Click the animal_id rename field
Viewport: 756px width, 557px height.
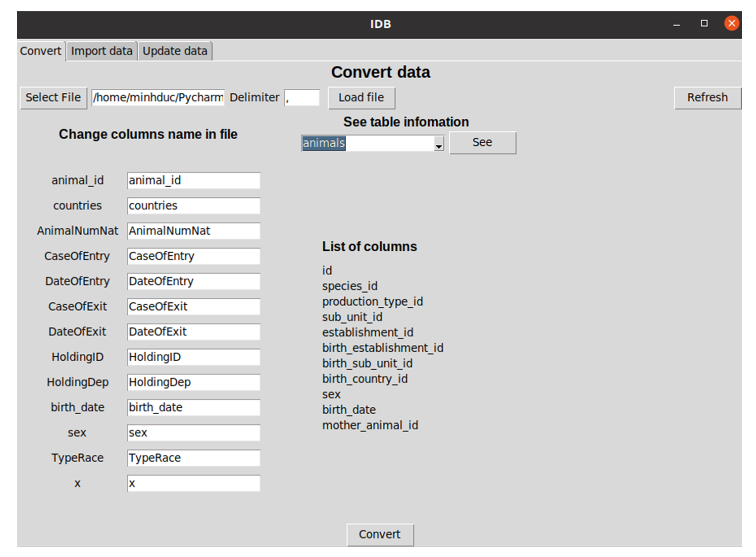point(193,181)
